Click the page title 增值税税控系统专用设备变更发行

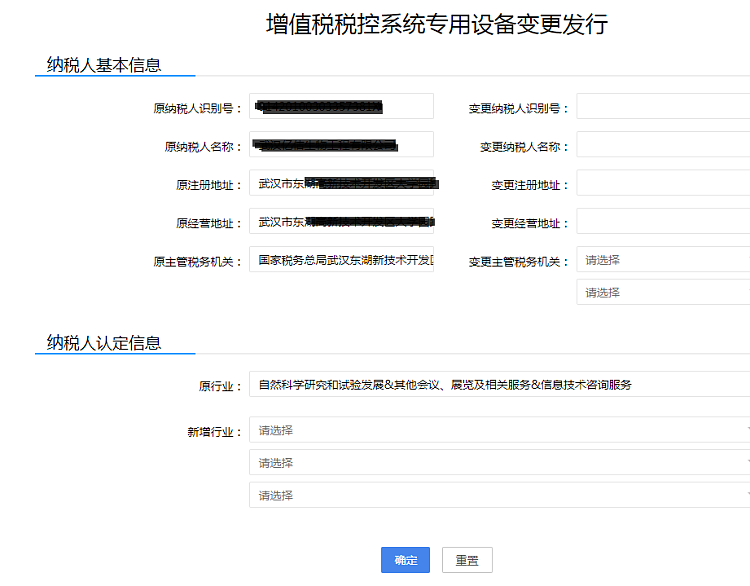[437, 24]
